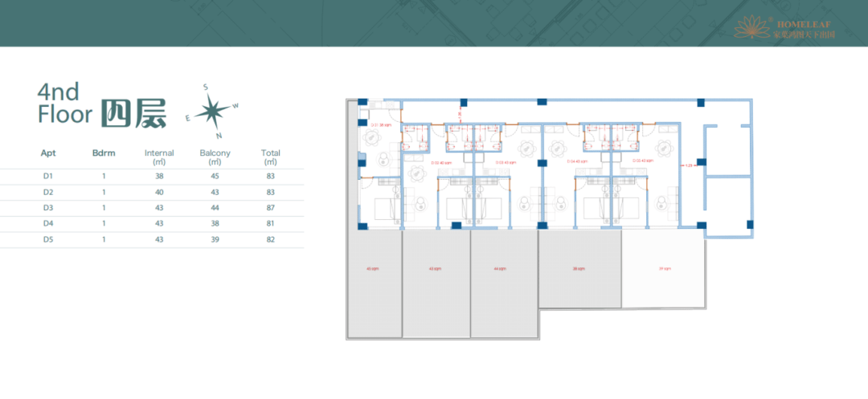Click the D4 apartment row label
The image size is (868, 399).
point(47,224)
